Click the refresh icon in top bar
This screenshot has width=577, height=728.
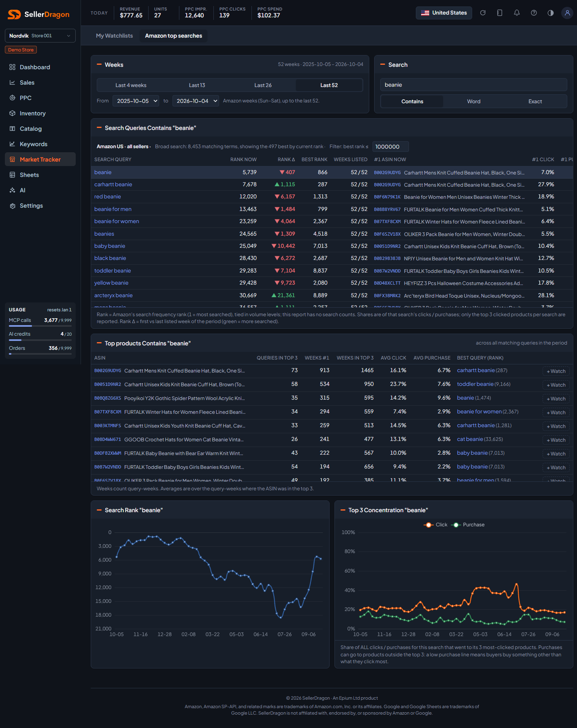point(483,13)
